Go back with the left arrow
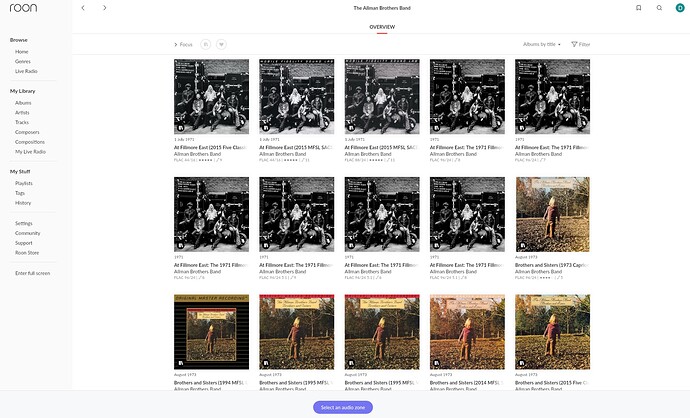Screen dimensions: 690x418 83,8
